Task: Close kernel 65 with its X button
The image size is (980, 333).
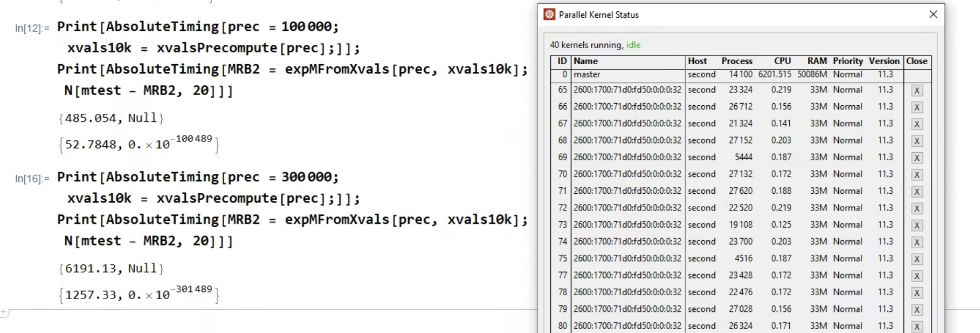Action: point(916,91)
